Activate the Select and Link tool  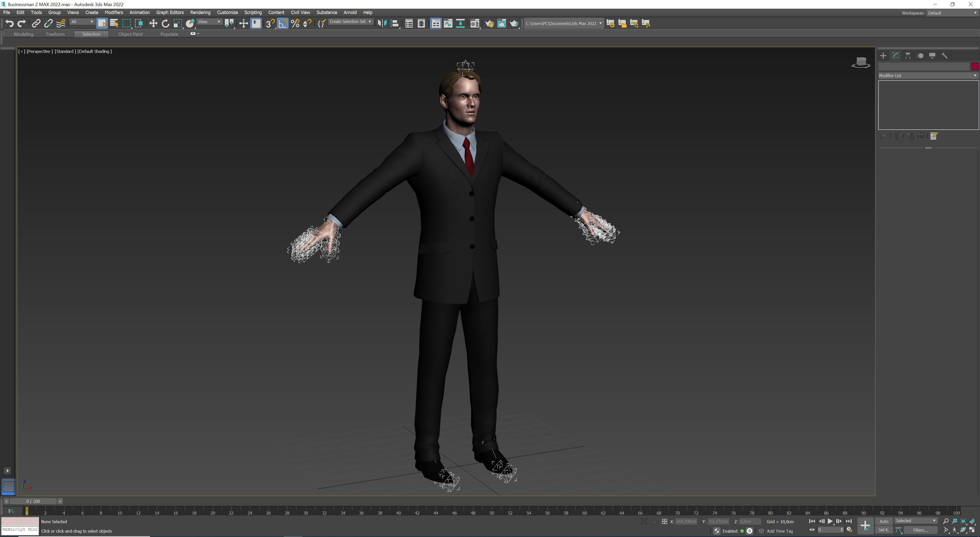(36, 23)
